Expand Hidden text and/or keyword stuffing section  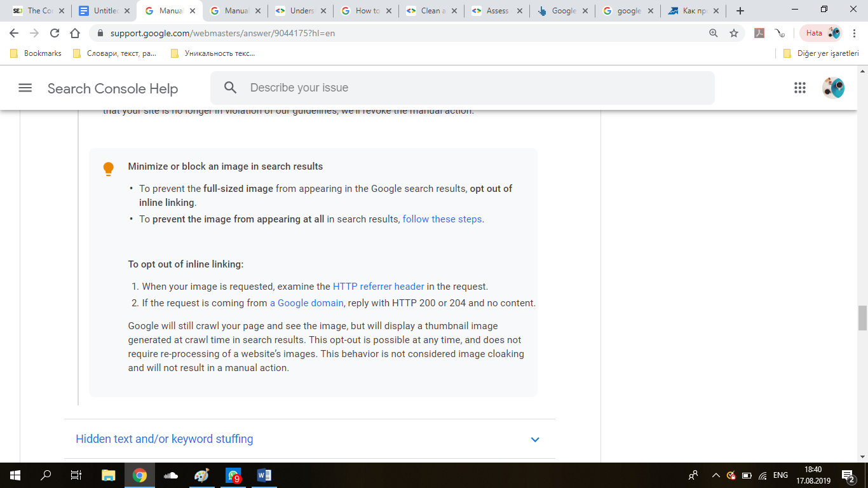(x=535, y=439)
